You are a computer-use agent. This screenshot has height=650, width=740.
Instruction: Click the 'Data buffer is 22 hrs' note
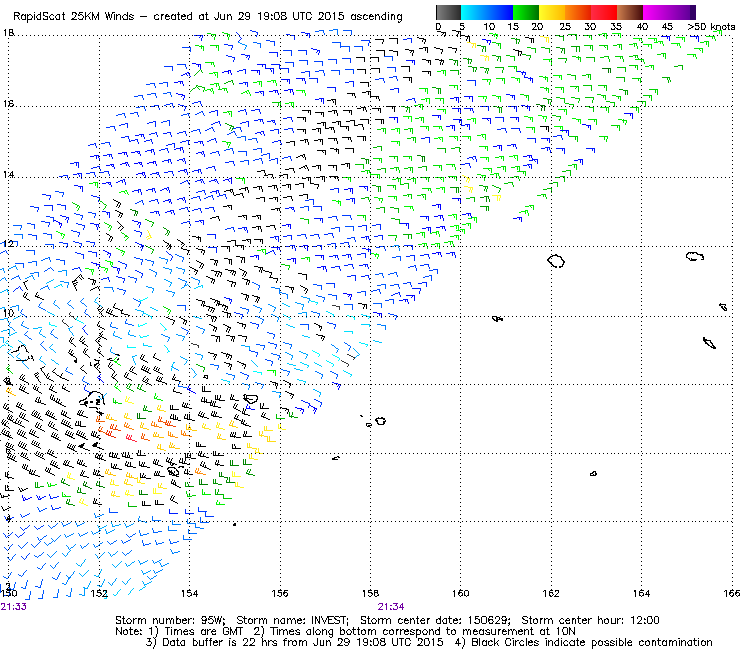pos(219,642)
